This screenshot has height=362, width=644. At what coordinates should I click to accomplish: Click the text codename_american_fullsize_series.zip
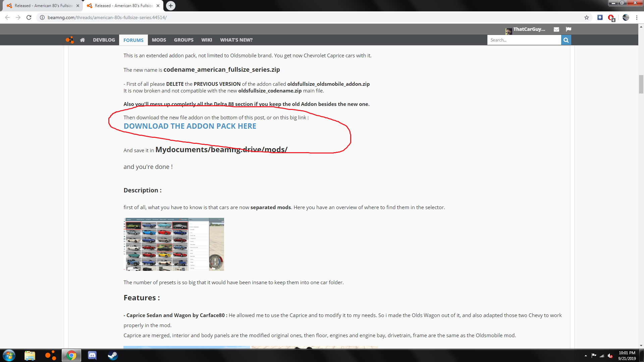(x=222, y=69)
